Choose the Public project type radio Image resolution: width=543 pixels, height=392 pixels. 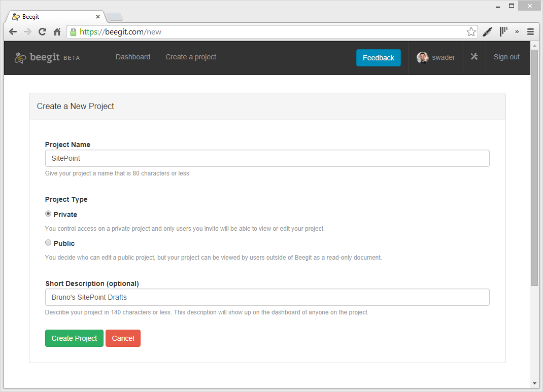click(x=48, y=242)
